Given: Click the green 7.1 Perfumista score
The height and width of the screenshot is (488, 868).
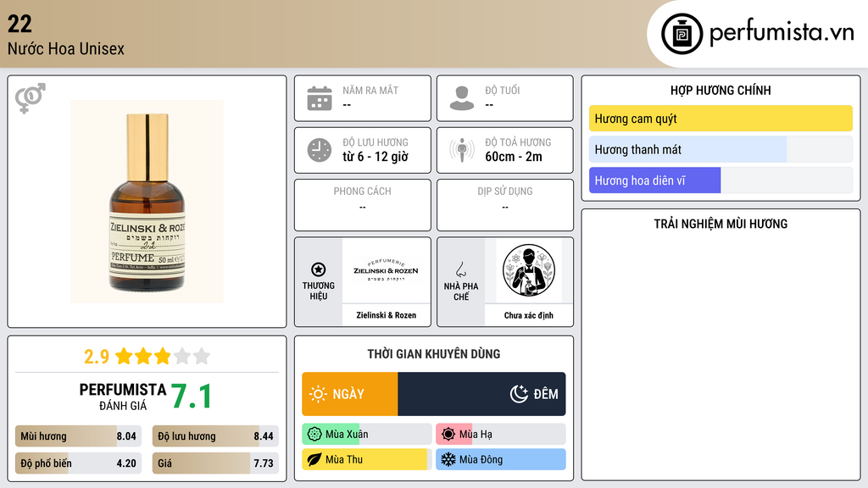Looking at the screenshot, I should point(191,396).
